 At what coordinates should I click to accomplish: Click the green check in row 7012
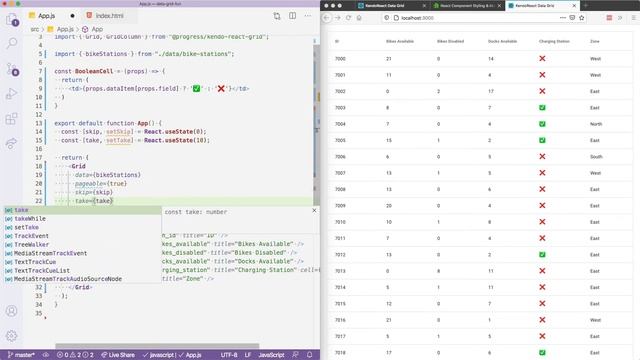542,255
